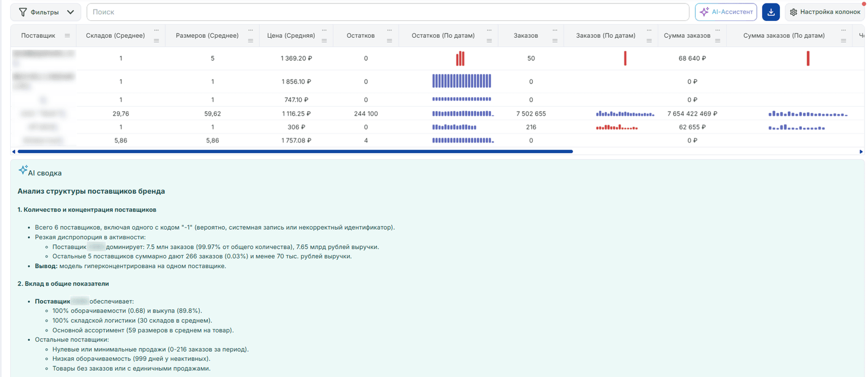Image resolution: width=868 pixels, height=377 pixels.
Task: Click the left scroll arrow of table
Action: [x=14, y=152]
